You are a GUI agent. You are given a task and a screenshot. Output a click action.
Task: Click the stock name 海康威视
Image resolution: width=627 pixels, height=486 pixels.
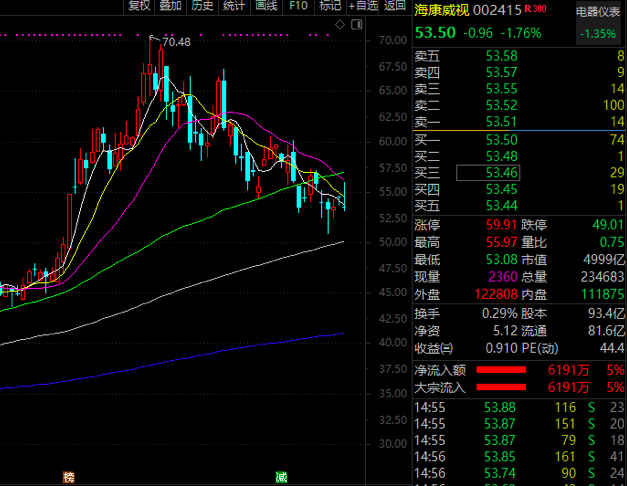pos(441,10)
